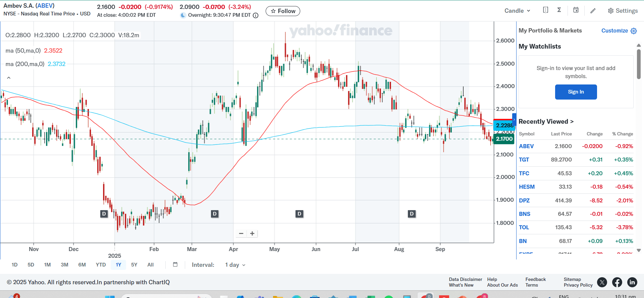Viewport: 644px width, 298px height.
Task: Zoom in chart with plus button
Action: click(252, 233)
